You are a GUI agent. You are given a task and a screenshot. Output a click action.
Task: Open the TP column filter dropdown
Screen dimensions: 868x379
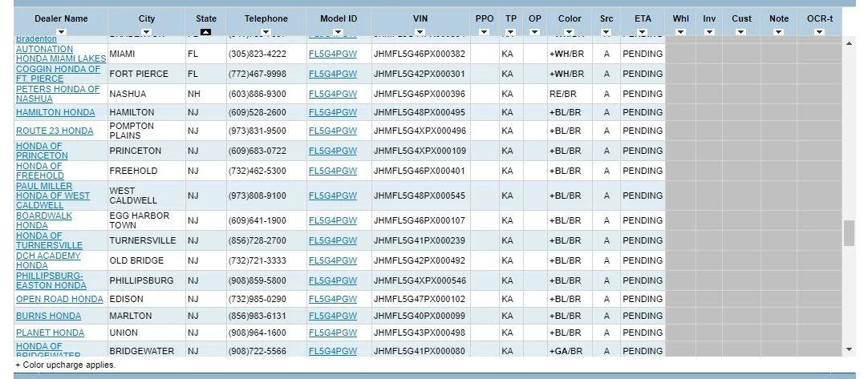tap(510, 32)
